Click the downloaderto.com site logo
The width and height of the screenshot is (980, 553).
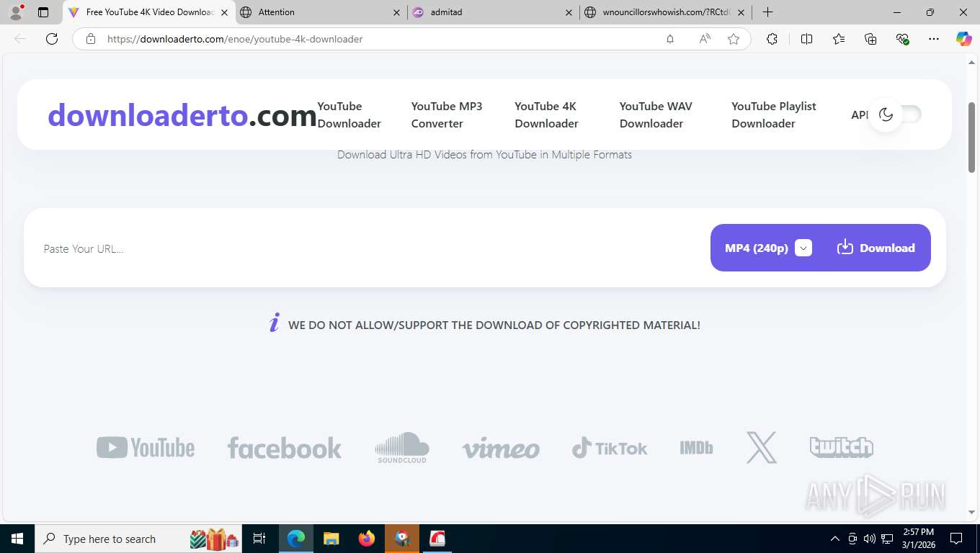(x=182, y=115)
